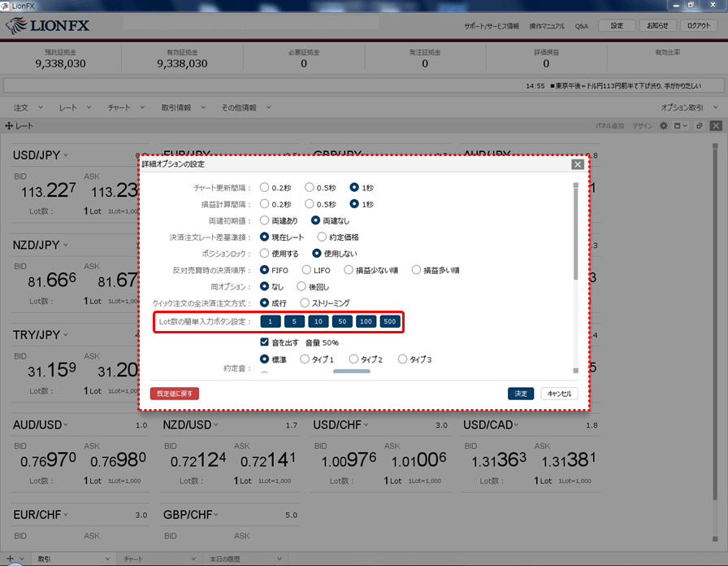The width and height of the screenshot is (728, 566).
Task: Click the move handle icon beside レート
Action: (8, 126)
